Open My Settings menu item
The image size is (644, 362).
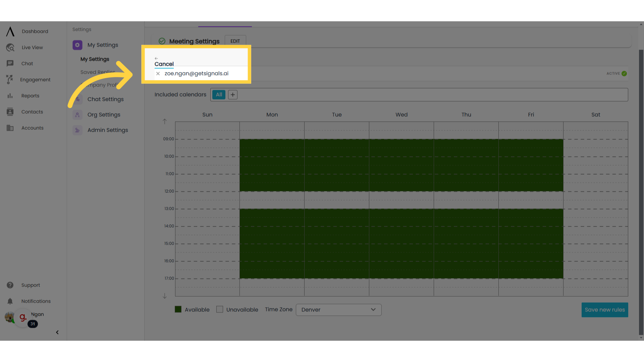point(103,45)
